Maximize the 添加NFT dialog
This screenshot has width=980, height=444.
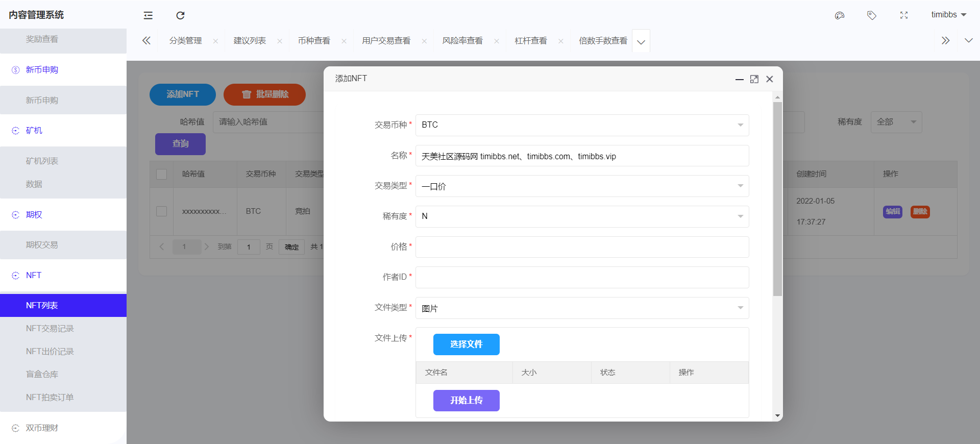tap(754, 79)
